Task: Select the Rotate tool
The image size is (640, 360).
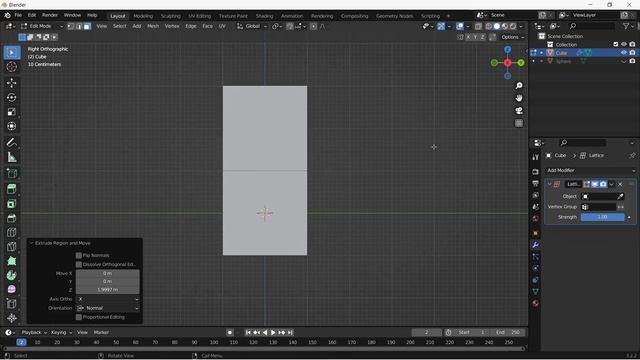Action: coord(11,97)
